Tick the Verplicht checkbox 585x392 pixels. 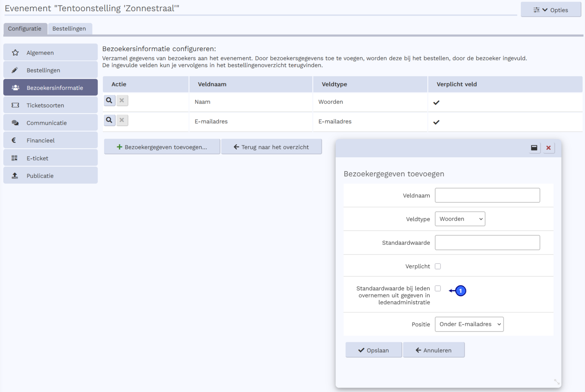tap(438, 266)
